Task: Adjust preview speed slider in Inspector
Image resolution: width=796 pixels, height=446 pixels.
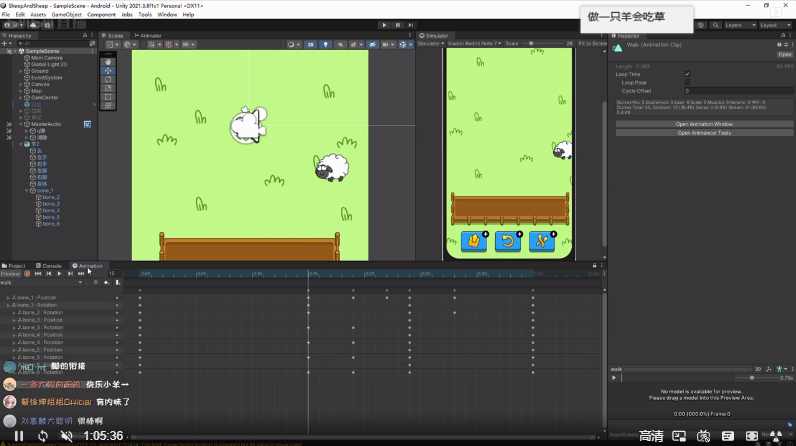Action: click(x=752, y=378)
